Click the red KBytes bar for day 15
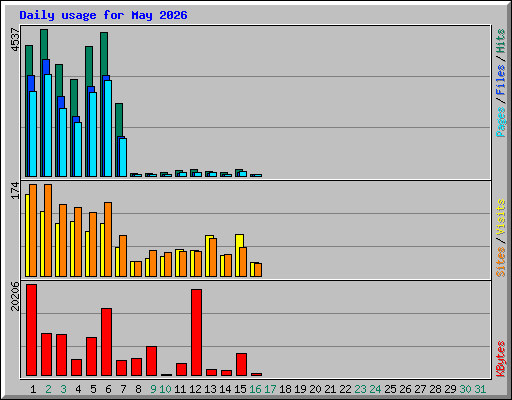Screen dimensions: 512x400 tap(241, 365)
